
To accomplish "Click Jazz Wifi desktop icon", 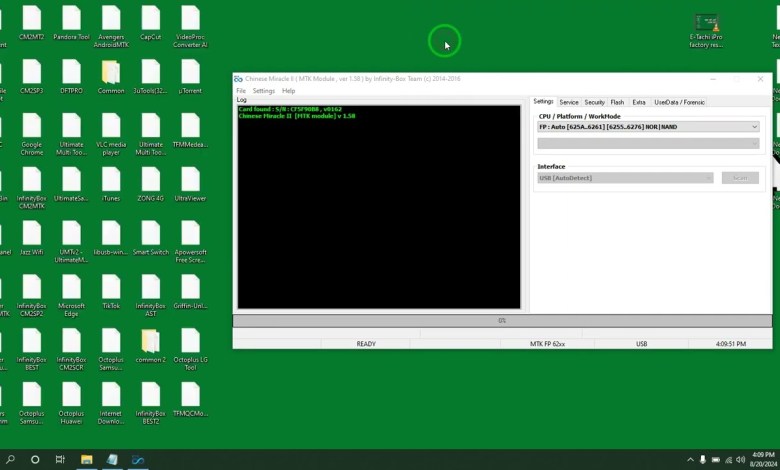I will (x=32, y=238).
